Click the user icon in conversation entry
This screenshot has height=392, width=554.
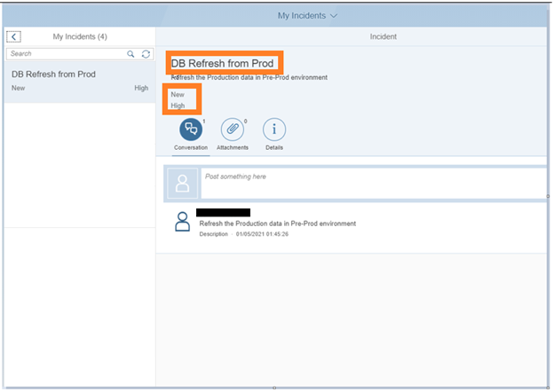pos(183,222)
